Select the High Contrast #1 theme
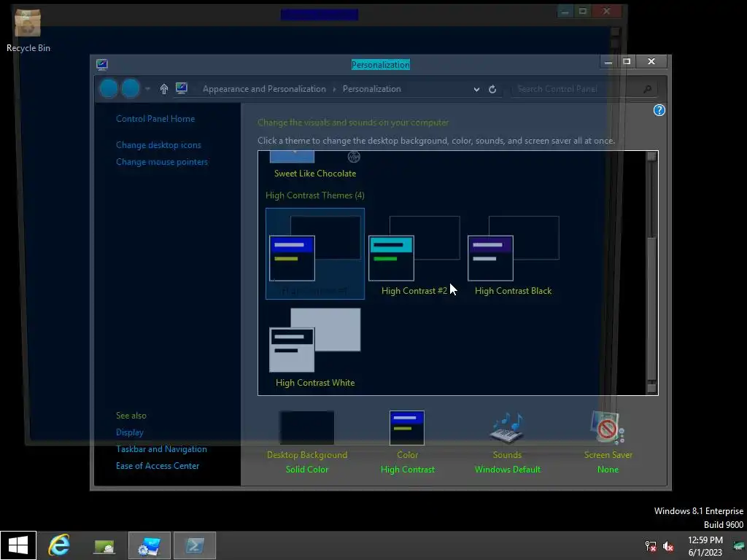The height and width of the screenshot is (560, 747). 315,253
